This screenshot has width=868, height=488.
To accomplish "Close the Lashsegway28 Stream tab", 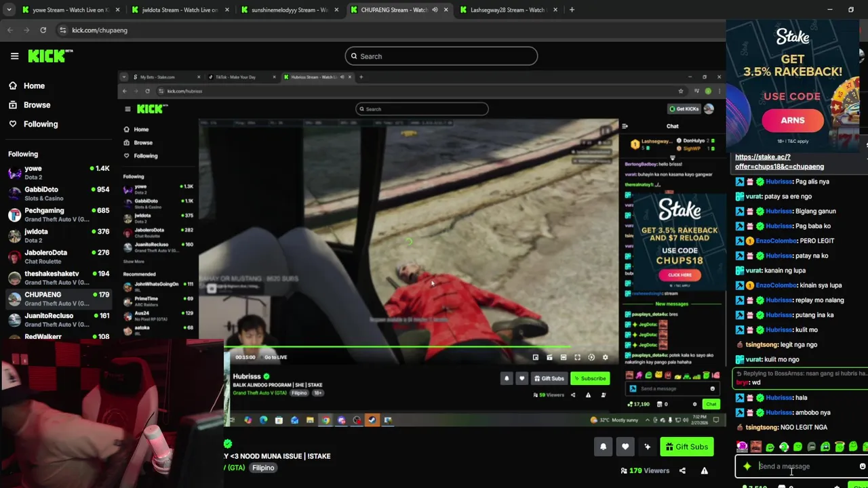I will (x=555, y=9).
